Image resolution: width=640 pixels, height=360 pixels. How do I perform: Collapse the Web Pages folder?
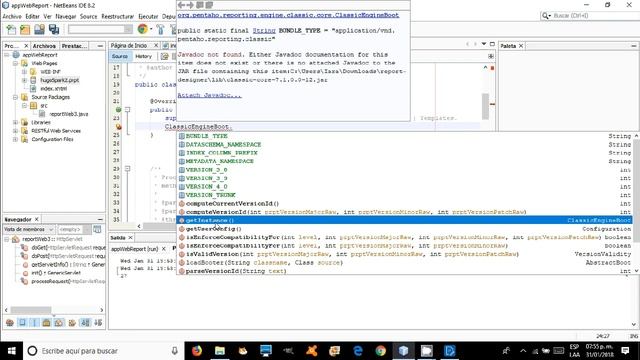16,63
